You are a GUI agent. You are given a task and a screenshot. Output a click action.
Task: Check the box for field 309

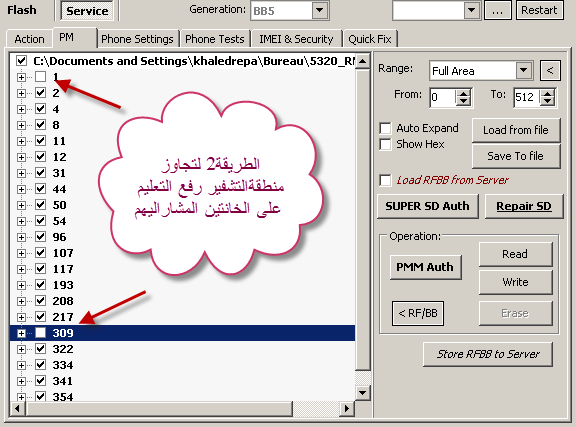[x=40, y=333]
